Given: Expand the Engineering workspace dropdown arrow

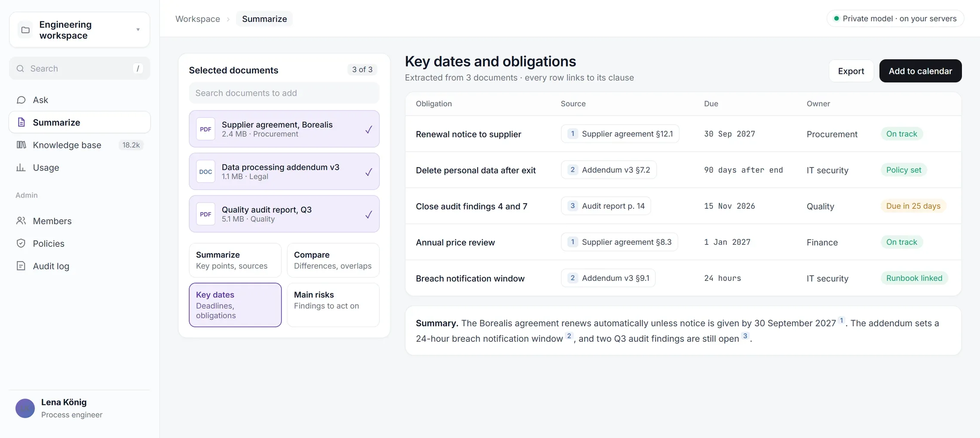Looking at the screenshot, I should point(138,30).
